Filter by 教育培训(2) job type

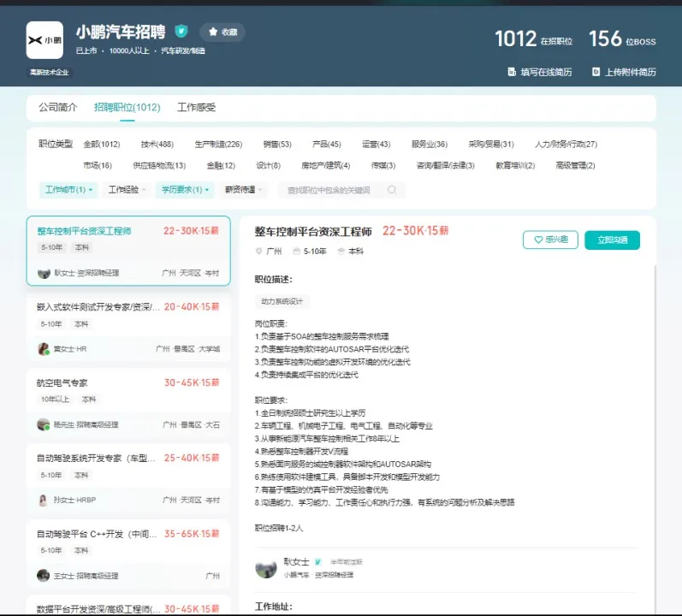pyautogui.click(x=515, y=165)
